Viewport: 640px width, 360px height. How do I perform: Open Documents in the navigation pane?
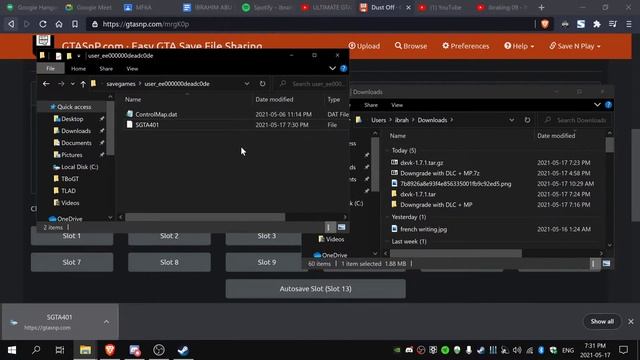click(76, 143)
